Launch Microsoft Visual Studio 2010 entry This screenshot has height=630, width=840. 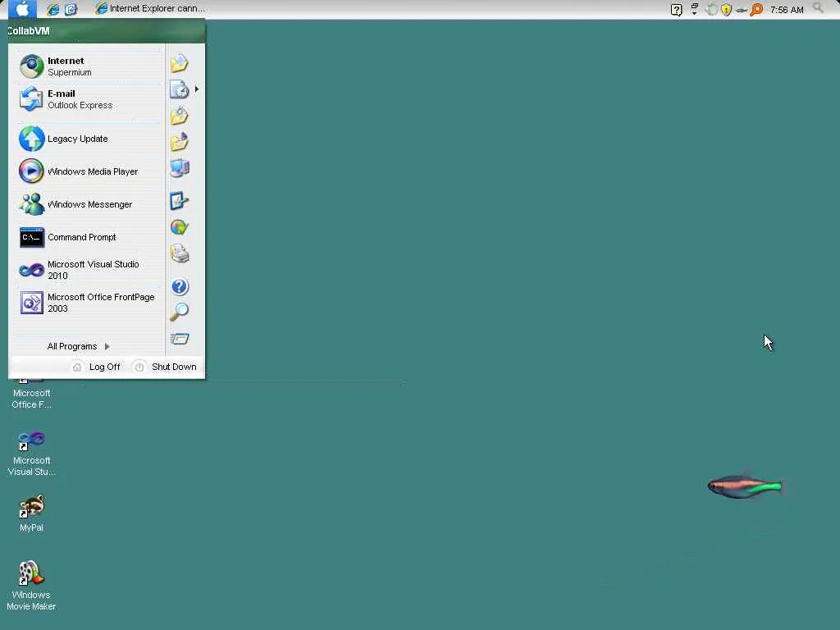89,270
